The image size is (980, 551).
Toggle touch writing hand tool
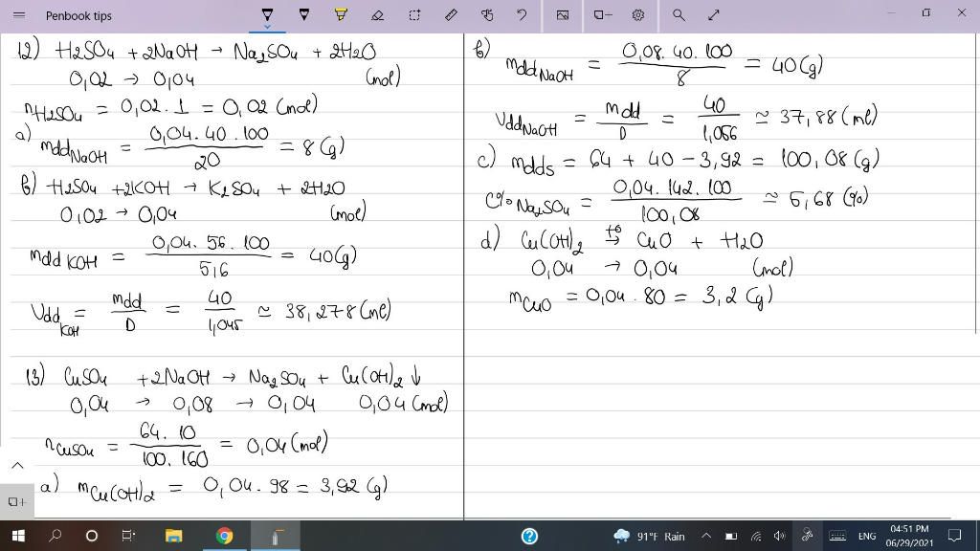(487, 15)
